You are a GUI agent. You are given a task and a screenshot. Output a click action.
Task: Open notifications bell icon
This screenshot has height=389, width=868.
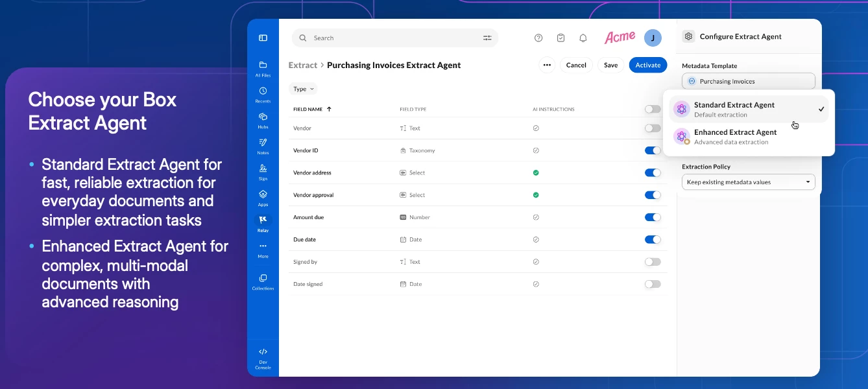point(583,38)
